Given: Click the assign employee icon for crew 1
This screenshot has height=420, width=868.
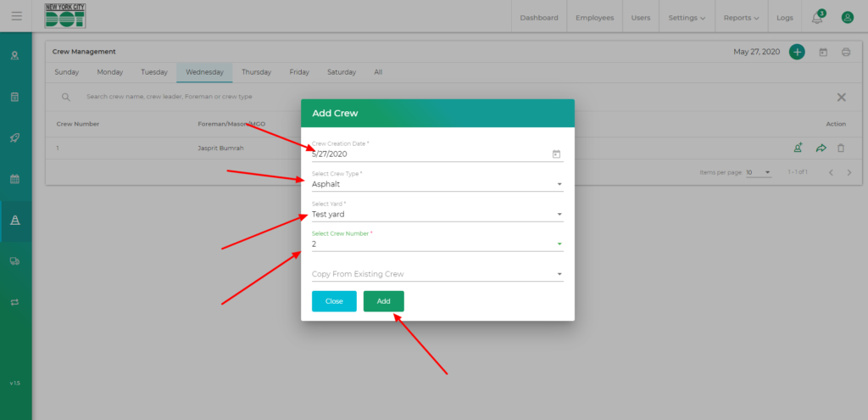Looking at the screenshot, I should pyautogui.click(x=798, y=148).
